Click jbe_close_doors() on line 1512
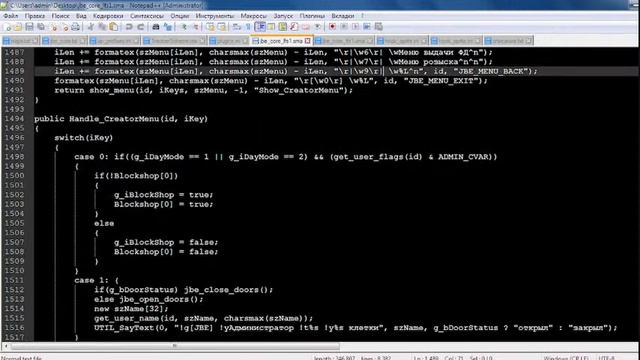The image size is (640, 360). [x=226, y=290]
